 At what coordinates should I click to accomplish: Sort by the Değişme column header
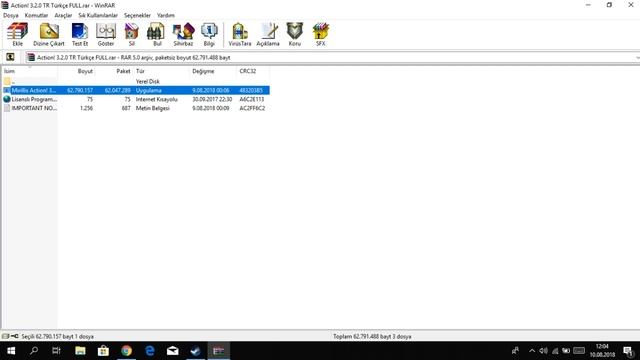click(213, 71)
